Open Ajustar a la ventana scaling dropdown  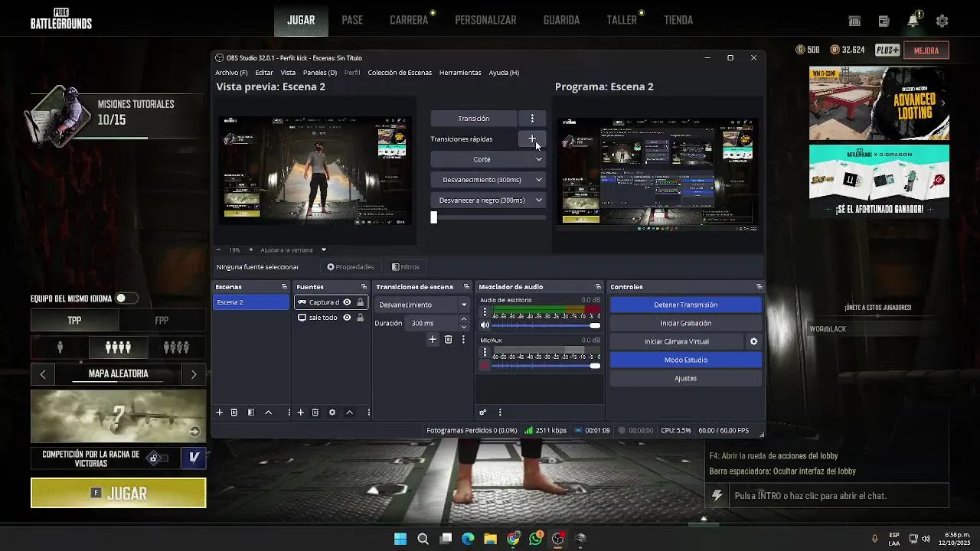(293, 249)
